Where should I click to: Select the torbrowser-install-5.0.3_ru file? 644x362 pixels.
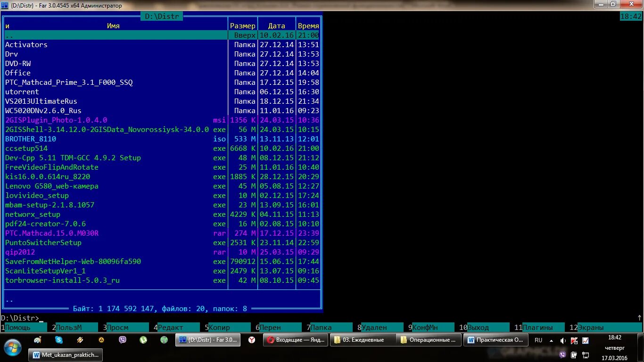162,280
